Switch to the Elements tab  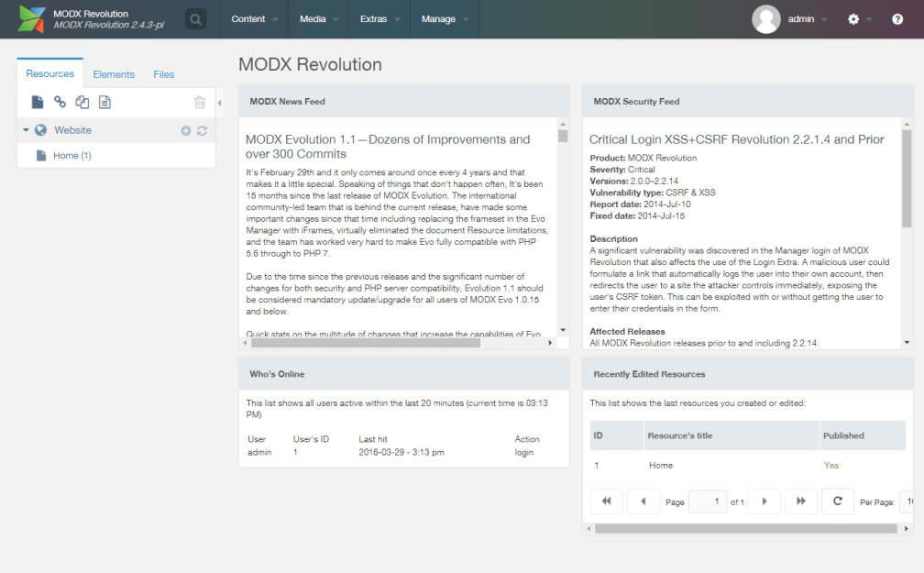point(114,74)
